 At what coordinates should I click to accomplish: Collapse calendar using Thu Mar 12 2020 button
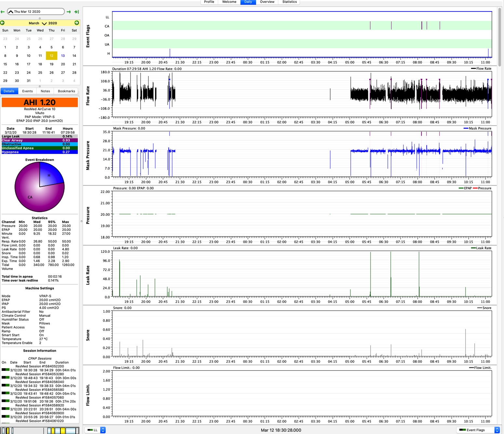click(36, 12)
